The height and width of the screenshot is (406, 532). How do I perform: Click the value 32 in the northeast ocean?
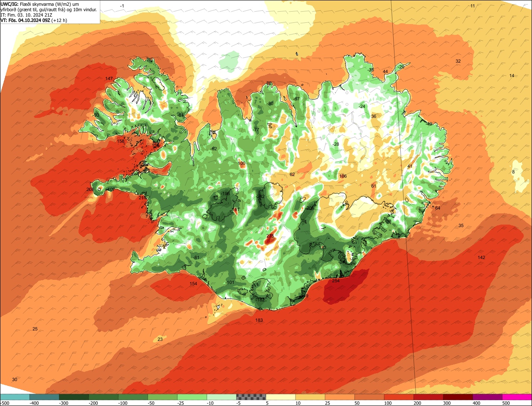(x=458, y=61)
